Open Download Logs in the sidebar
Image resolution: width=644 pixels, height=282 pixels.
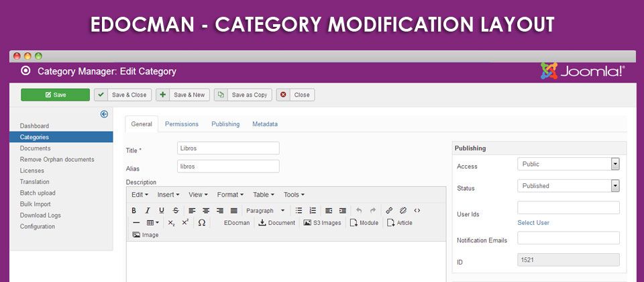[x=40, y=216]
